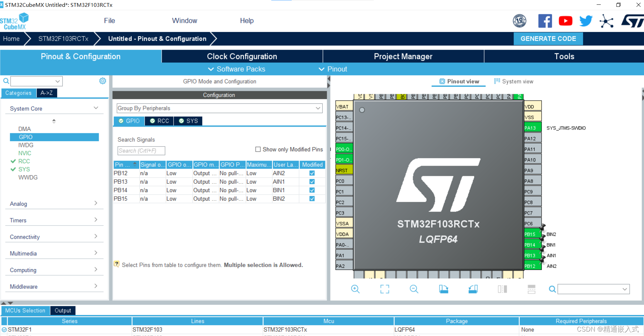This screenshot has height=336, width=644.
Task: Open the ST Facebook page icon
Action: tap(545, 21)
